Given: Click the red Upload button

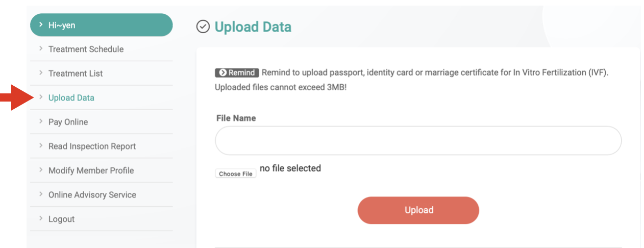Looking at the screenshot, I should coord(418,210).
